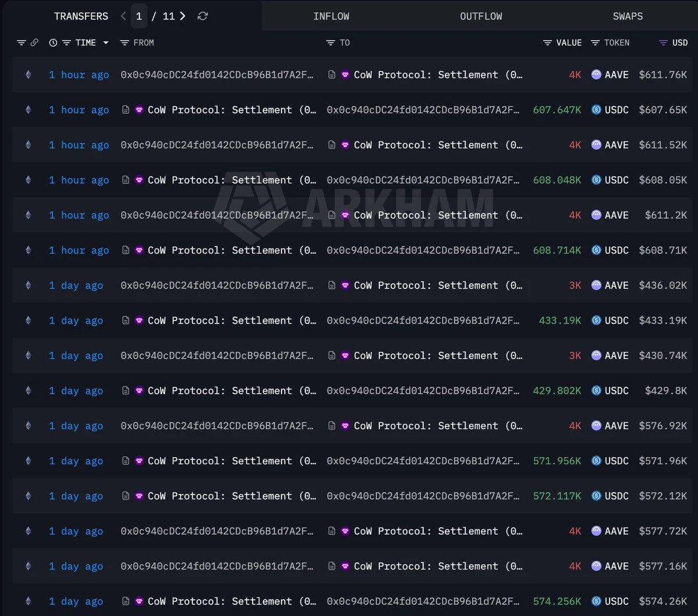Viewport: 698px width, 616px height.
Task: Click the 608.048K value cell
Action: pos(557,180)
